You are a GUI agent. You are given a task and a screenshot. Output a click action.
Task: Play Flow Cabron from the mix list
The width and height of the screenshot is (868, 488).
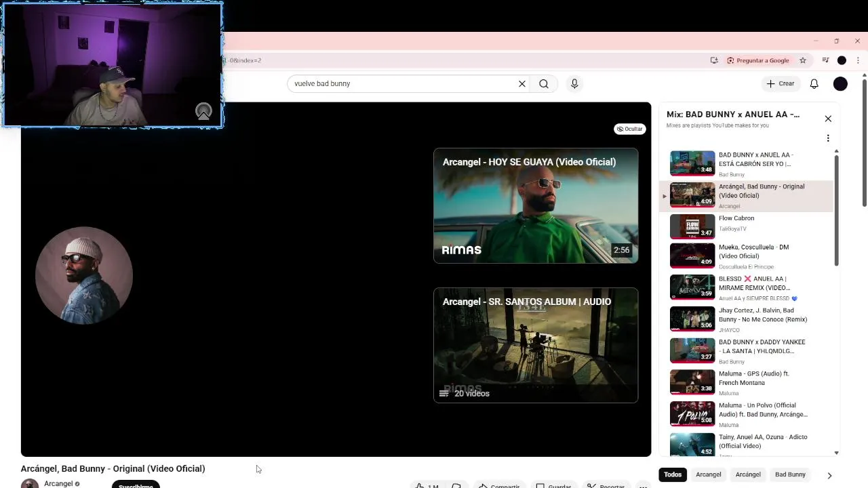pos(746,227)
